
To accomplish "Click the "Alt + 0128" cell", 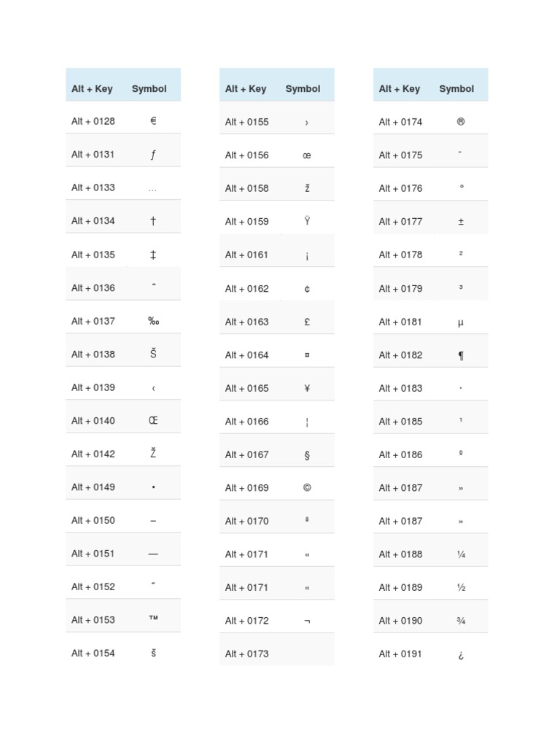I will pyautogui.click(x=93, y=121).
